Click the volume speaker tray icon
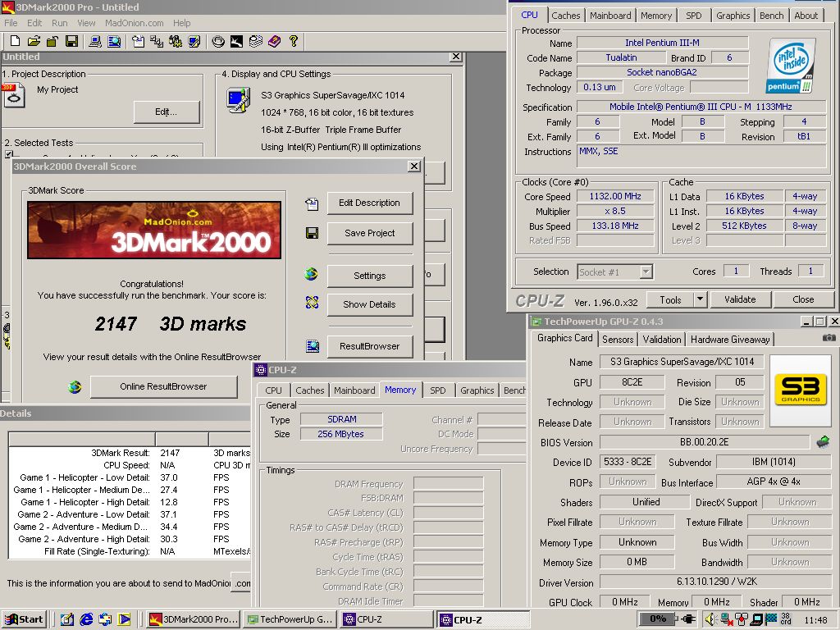840x630 pixels. coord(710,620)
